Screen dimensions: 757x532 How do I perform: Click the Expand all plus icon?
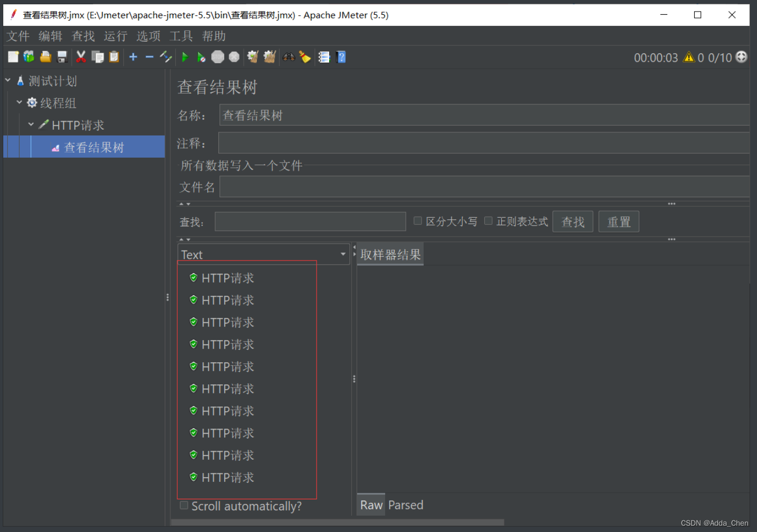[133, 57]
